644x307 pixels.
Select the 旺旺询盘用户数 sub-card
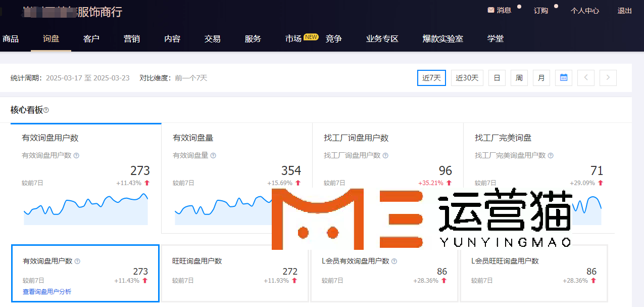234,273
